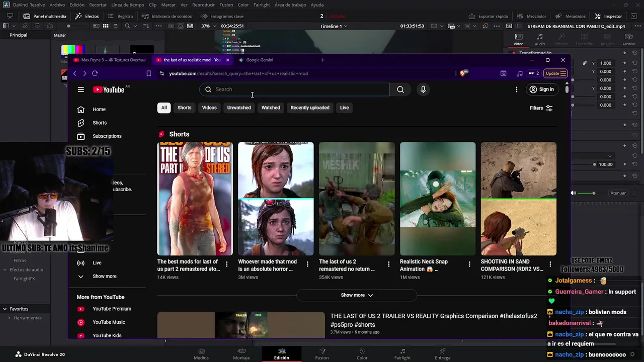
Task: Switch media pool to list view
Action: [x=116, y=26]
